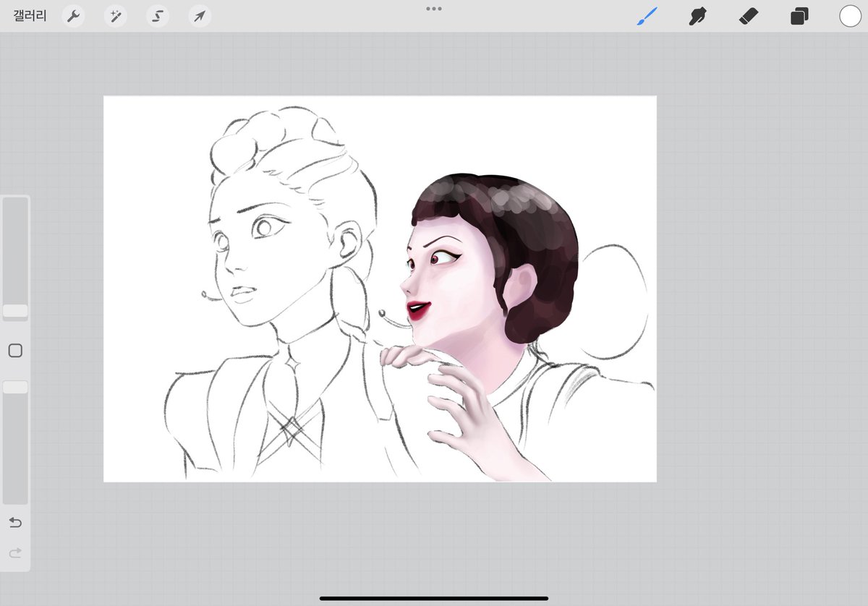868x606 pixels.
Task: Tap the drawing canvas artwork
Action: [380, 289]
